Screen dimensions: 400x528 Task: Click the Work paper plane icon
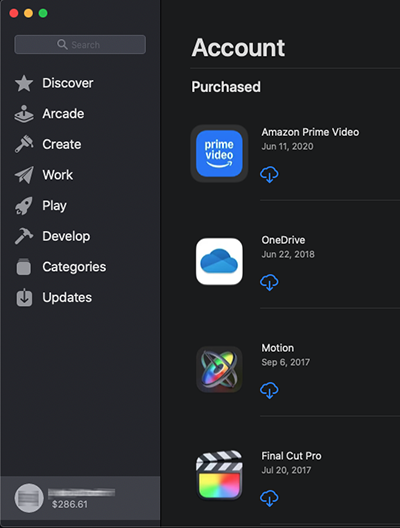click(x=24, y=175)
